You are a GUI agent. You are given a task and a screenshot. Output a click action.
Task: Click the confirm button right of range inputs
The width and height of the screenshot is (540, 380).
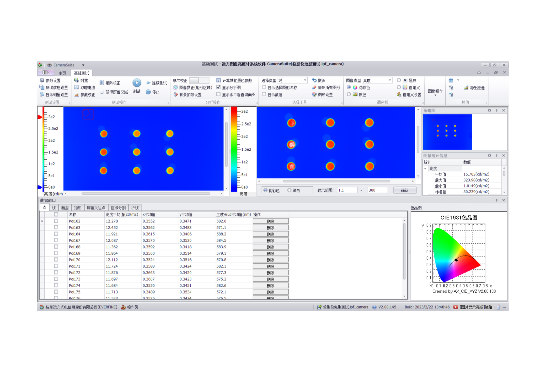(x=405, y=190)
